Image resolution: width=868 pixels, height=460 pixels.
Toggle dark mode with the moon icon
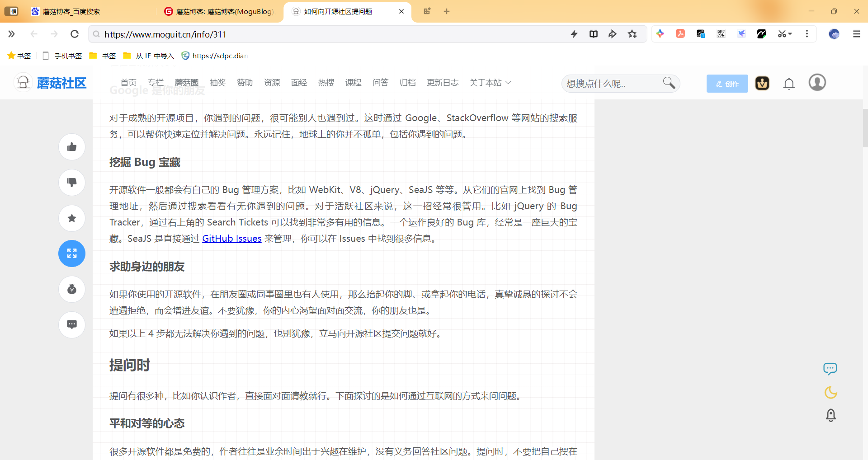click(830, 392)
